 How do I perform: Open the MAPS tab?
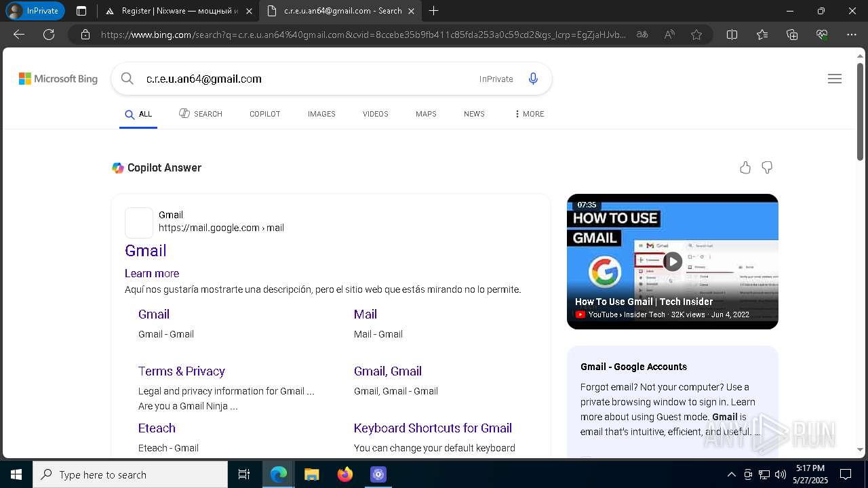[426, 114]
